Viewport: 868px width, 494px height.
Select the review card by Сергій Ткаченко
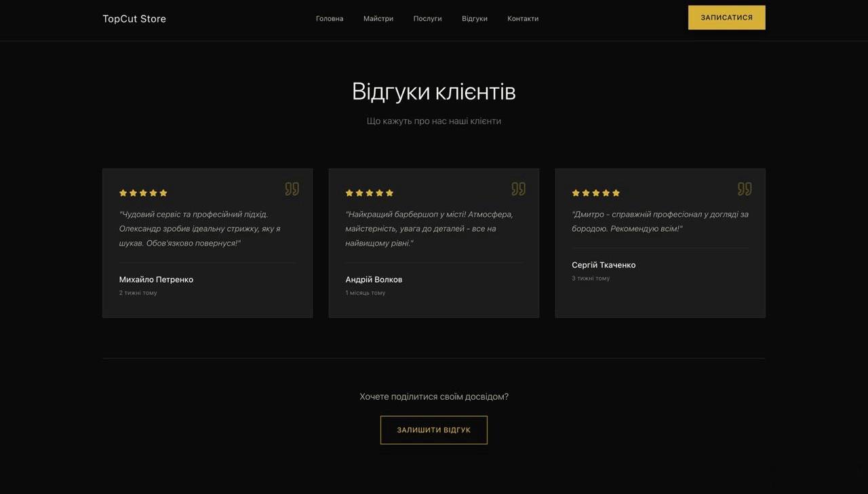tap(660, 243)
